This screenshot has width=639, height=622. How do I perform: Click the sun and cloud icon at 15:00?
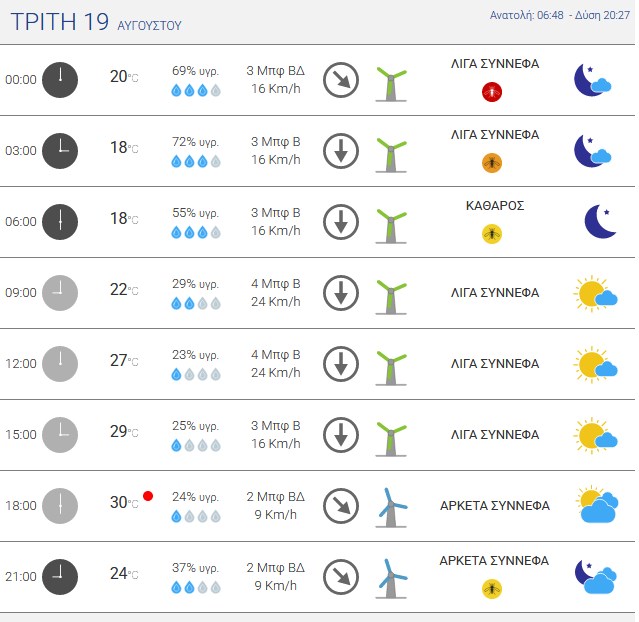click(595, 435)
